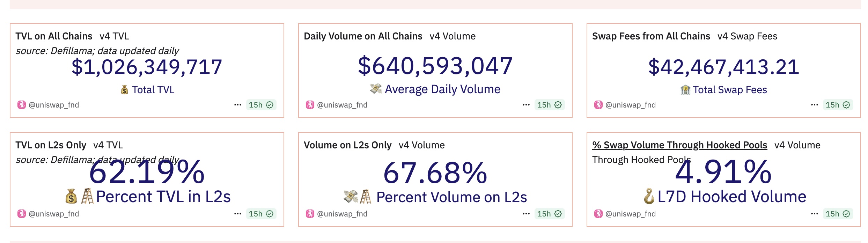Click 15h refresh badge on Swap Fees card
The height and width of the screenshot is (243, 868).
pyautogui.click(x=838, y=105)
